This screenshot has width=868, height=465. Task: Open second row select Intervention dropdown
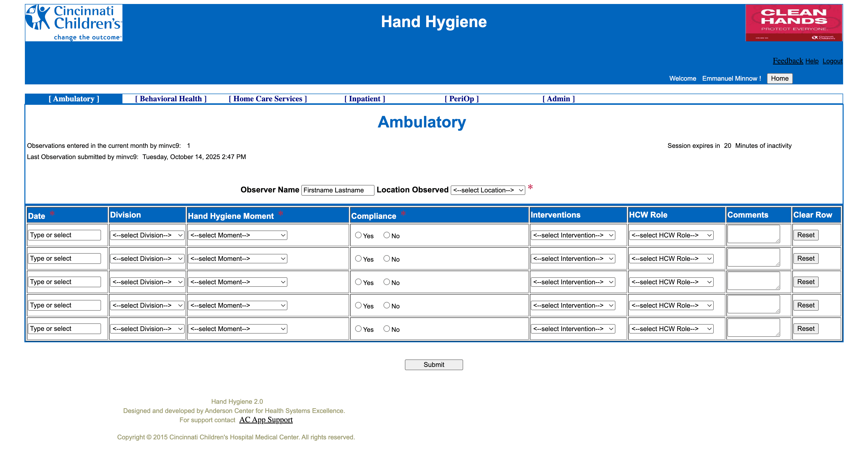point(573,259)
